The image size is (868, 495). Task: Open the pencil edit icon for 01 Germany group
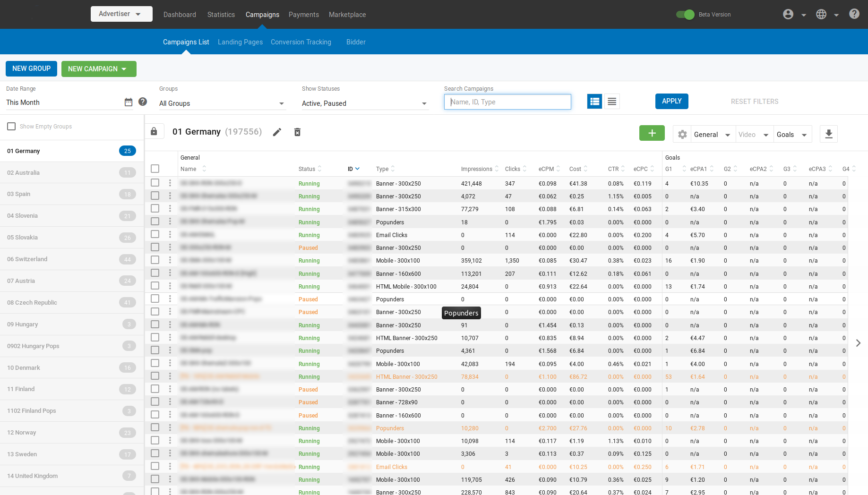[x=277, y=132]
